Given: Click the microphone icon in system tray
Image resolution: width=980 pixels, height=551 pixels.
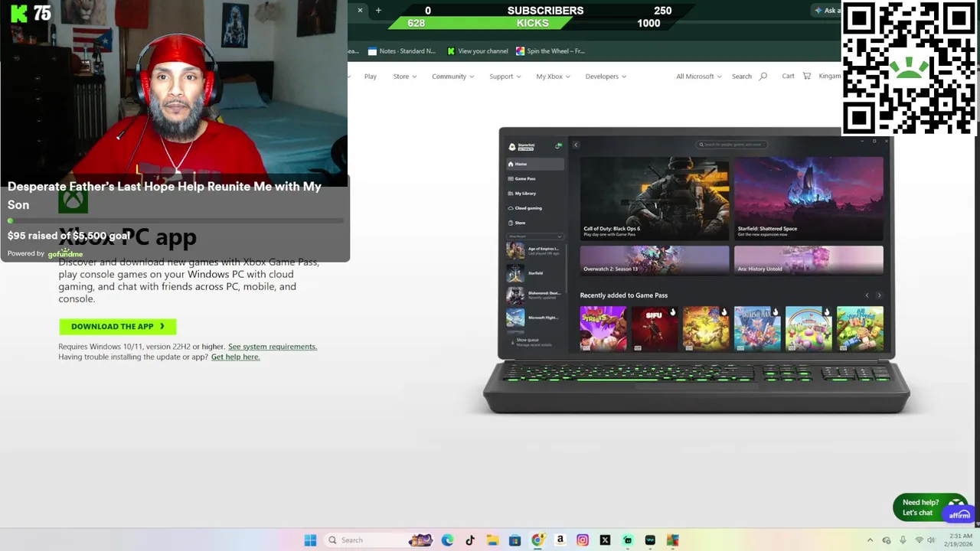Looking at the screenshot, I should (903, 540).
